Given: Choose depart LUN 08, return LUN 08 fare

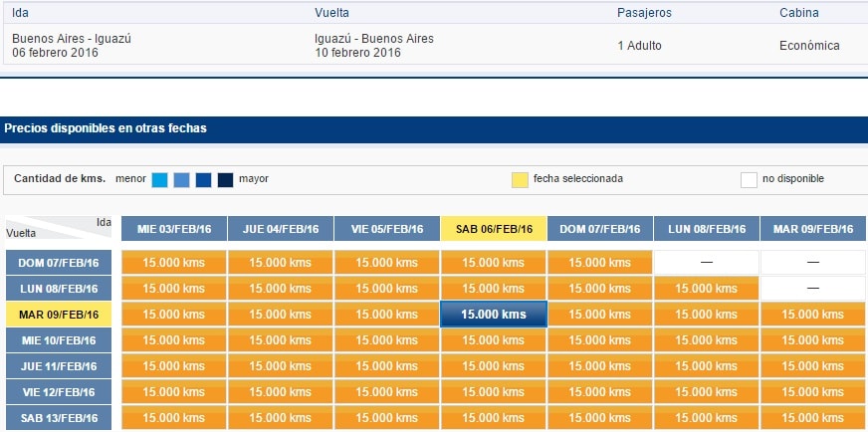Looking at the screenshot, I should (707, 289).
